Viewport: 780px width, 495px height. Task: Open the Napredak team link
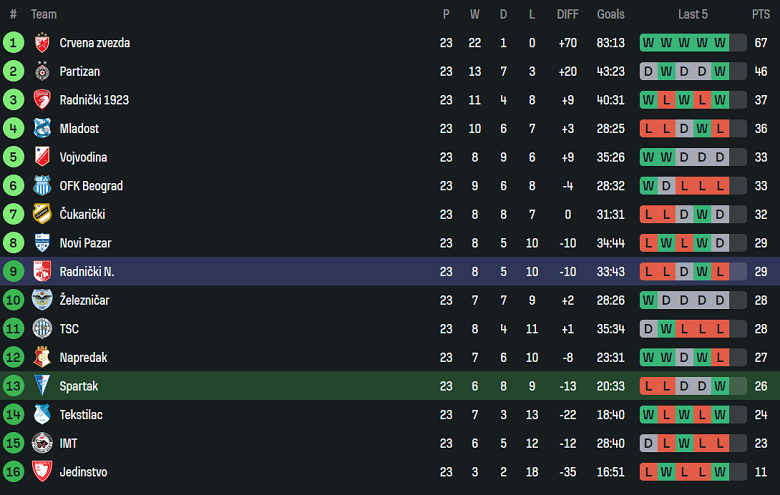[83, 358]
